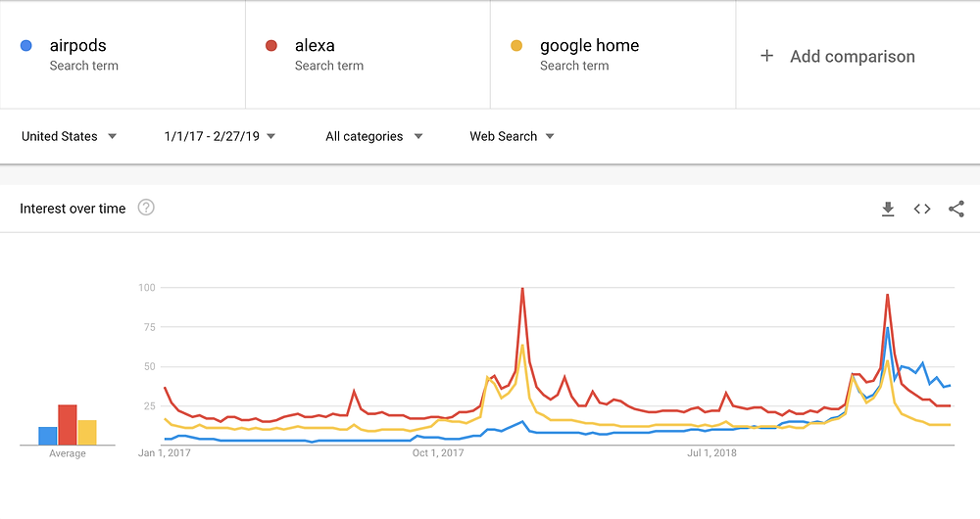Select the alexa search term box
The width and height of the screenshot is (980, 519).
pos(368,55)
